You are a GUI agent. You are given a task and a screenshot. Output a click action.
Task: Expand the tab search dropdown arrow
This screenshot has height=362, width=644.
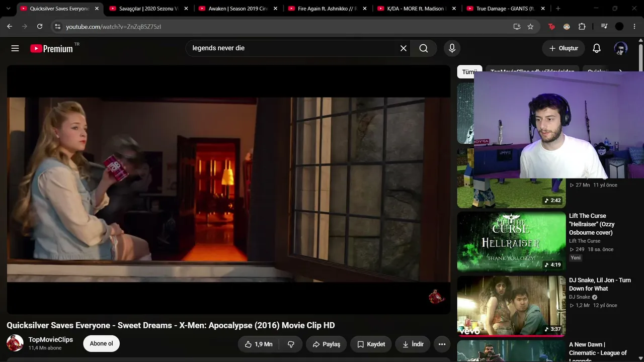[8, 9]
